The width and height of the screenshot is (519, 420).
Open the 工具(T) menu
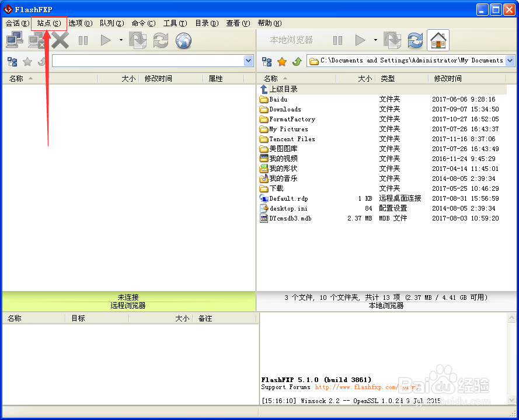pyautogui.click(x=175, y=23)
